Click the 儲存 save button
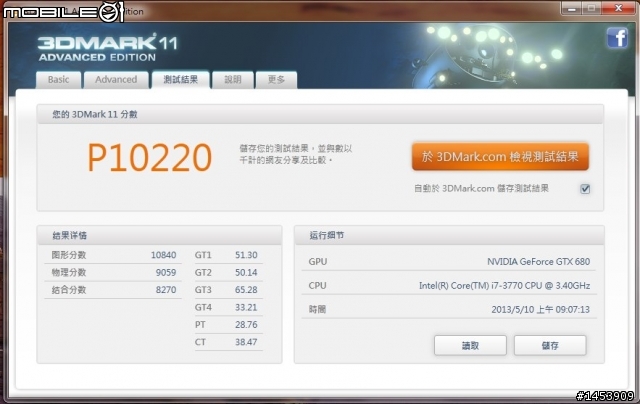The image size is (640, 404). click(x=550, y=346)
